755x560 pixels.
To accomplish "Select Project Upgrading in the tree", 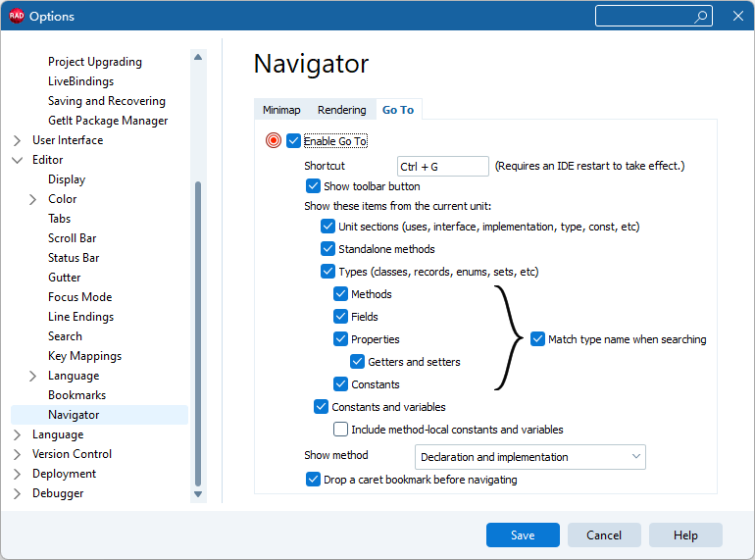I will pyautogui.click(x=95, y=62).
